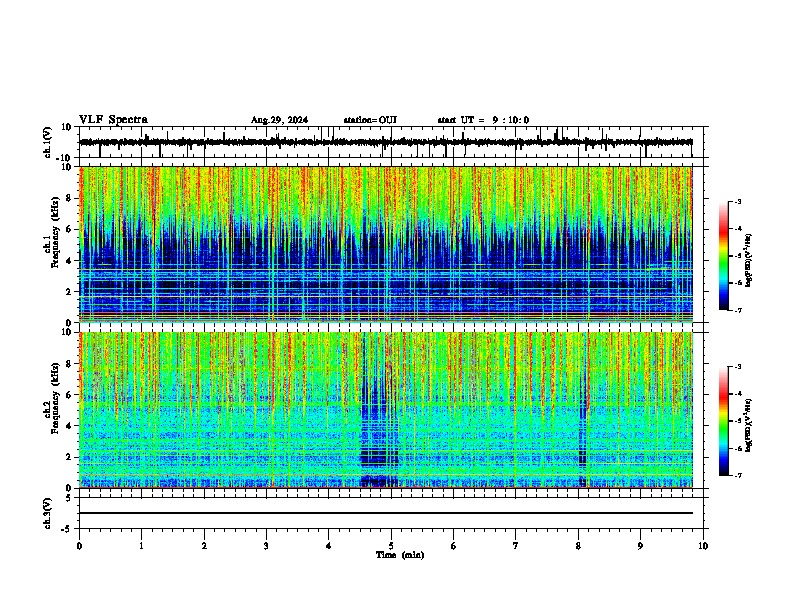The image size is (792, 612).
Task: Click time axis tick label "6"
Action: 454,546
